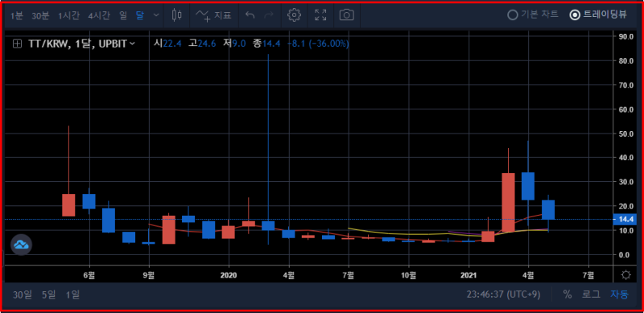Select the 30분 timeframe
The image size is (644, 313).
pos(40,15)
